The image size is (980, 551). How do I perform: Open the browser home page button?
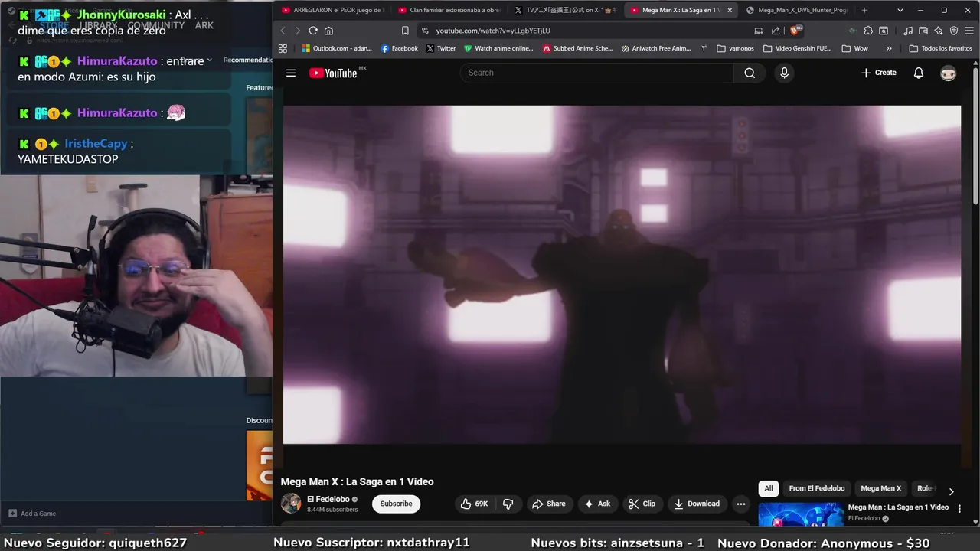pos(328,31)
